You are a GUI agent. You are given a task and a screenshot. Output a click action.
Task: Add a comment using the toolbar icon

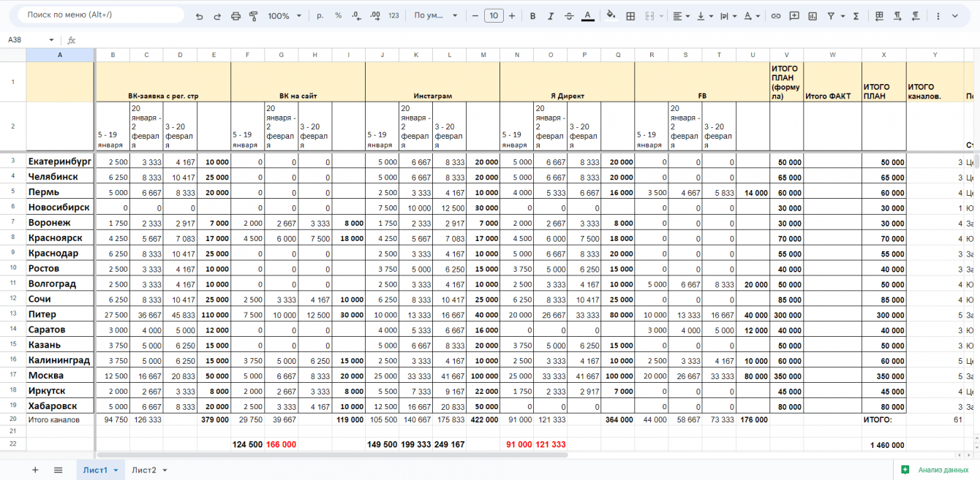pyautogui.click(x=794, y=16)
